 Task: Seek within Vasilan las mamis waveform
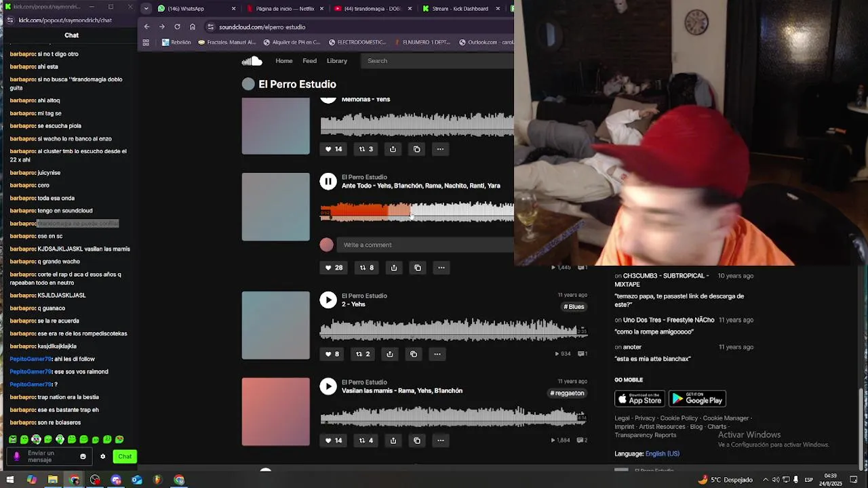point(453,415)
